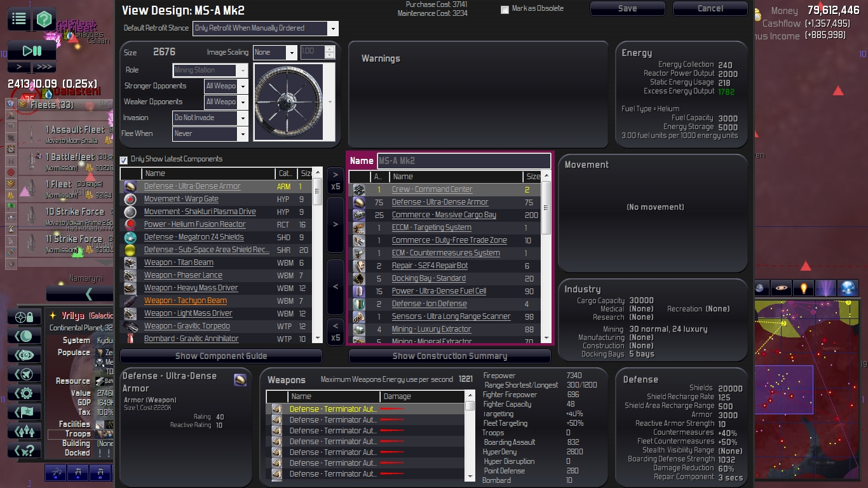Toggle Mark as Obsolete checkbox
This screenshot has width=868, height=488.
click(x=505, y=10)
